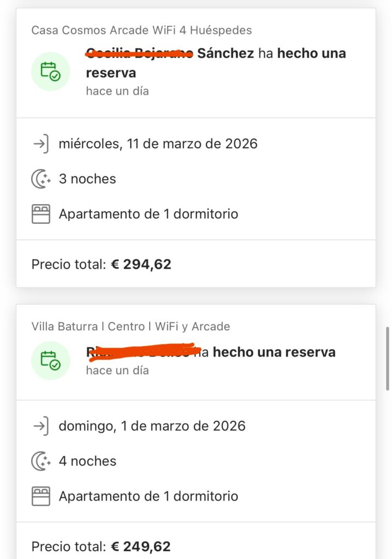Click check-in date miércoles, 11 de marzo
Image resolution: width=392 pixels, height=559 pixels.
point(158,144)
